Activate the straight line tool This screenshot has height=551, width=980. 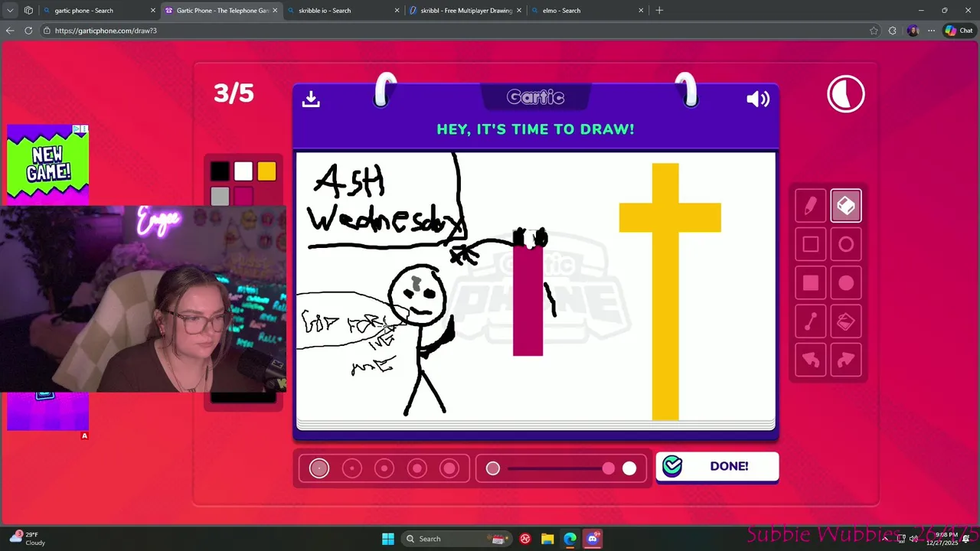coord(811,322)
